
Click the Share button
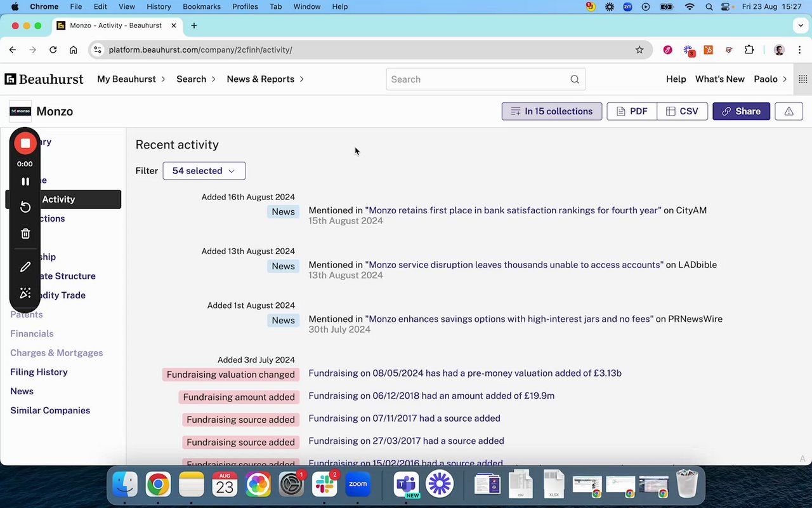(x=741, y=111)
